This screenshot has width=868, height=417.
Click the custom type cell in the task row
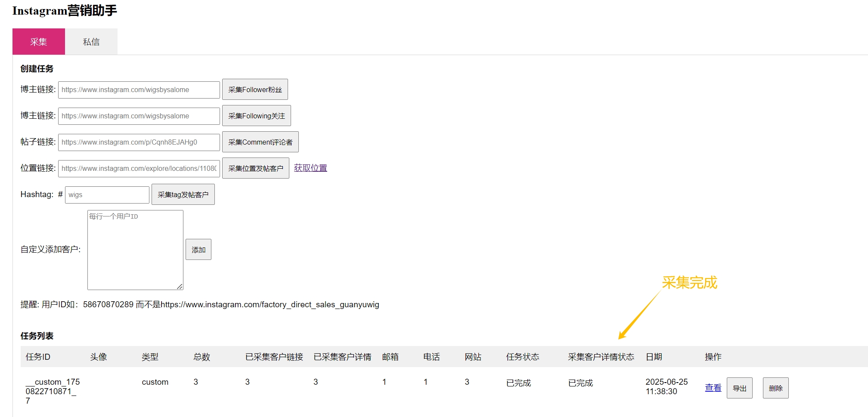pyautogui.click(x=155, y=382)
